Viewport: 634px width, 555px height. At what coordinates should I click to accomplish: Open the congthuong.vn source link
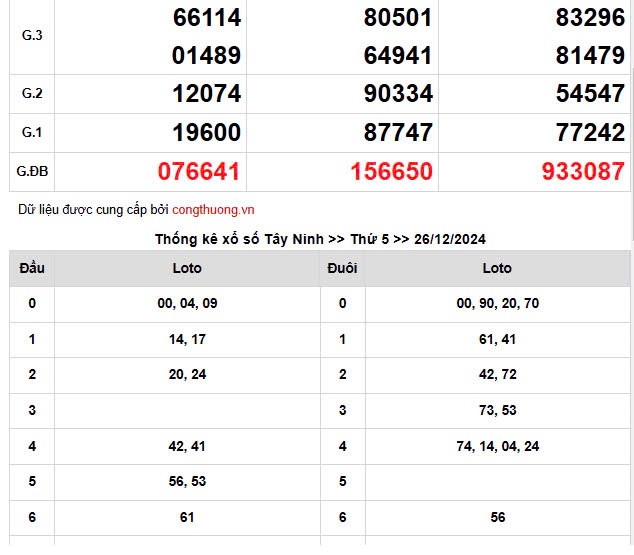(x=213, y=210)
